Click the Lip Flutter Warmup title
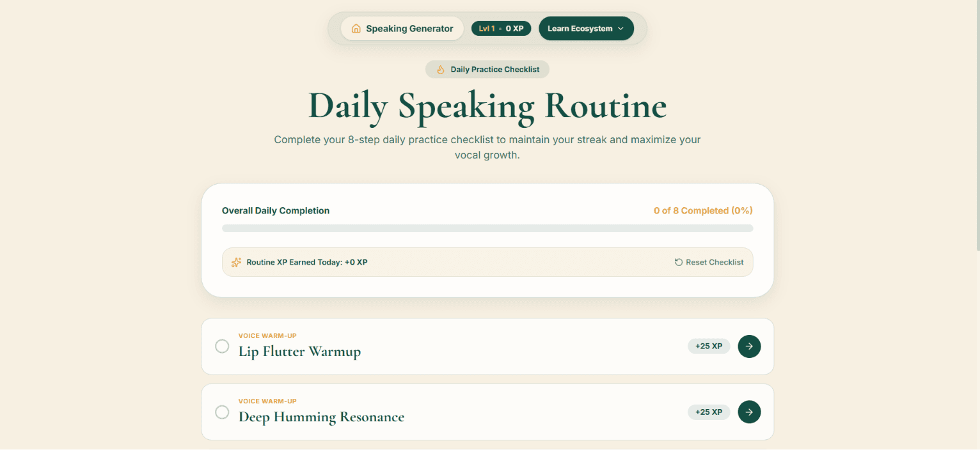 tap(299, 352)
